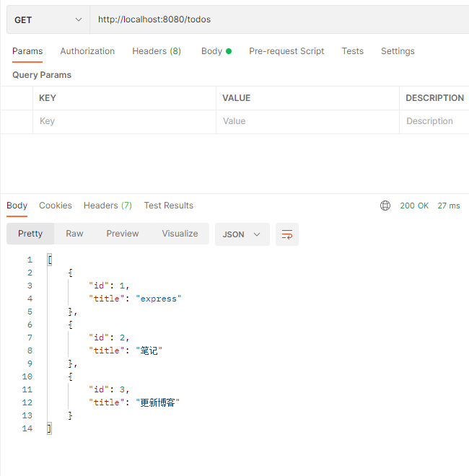Select the Preview view
Viewport: 469px width, 476px height.
(x=123, y=234)
